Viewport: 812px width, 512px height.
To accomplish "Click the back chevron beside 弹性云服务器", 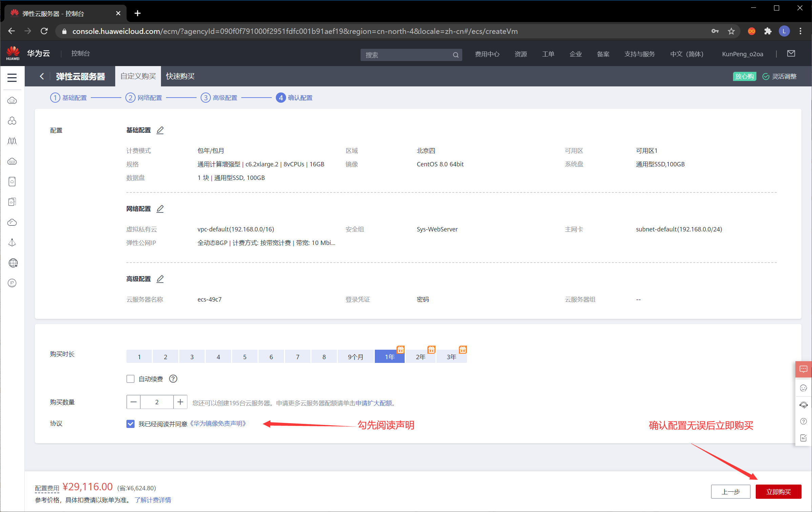I will click(x=42, y=76).
